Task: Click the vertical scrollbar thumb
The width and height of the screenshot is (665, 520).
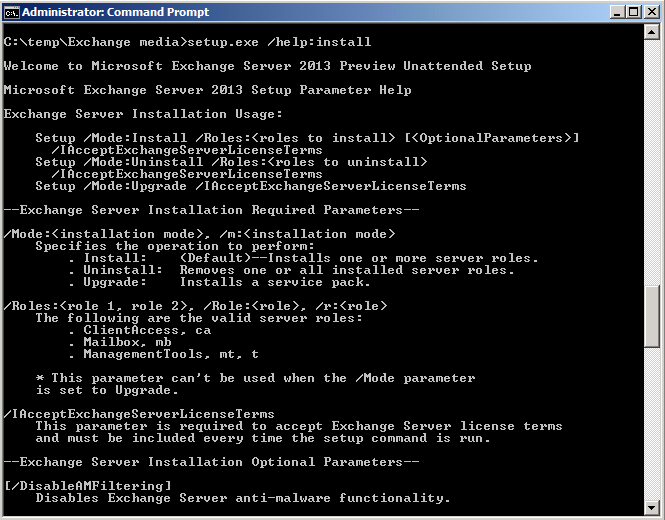Action: tap(651, 316)
